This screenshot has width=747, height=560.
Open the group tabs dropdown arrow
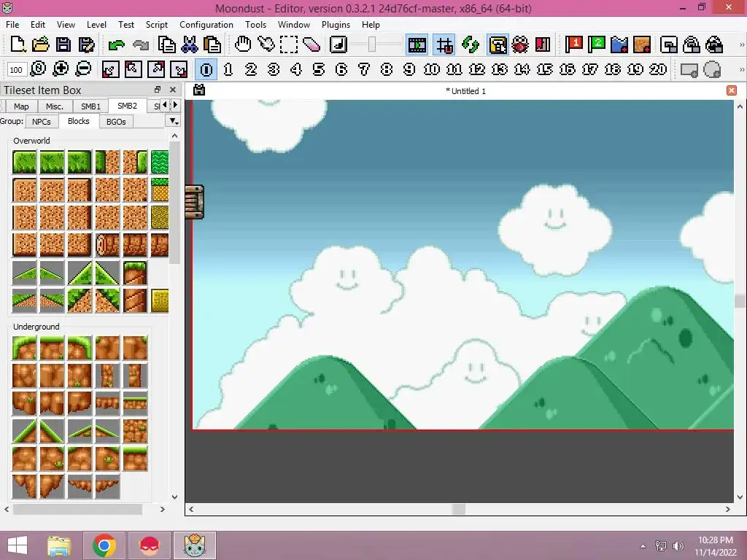(174, 121)
